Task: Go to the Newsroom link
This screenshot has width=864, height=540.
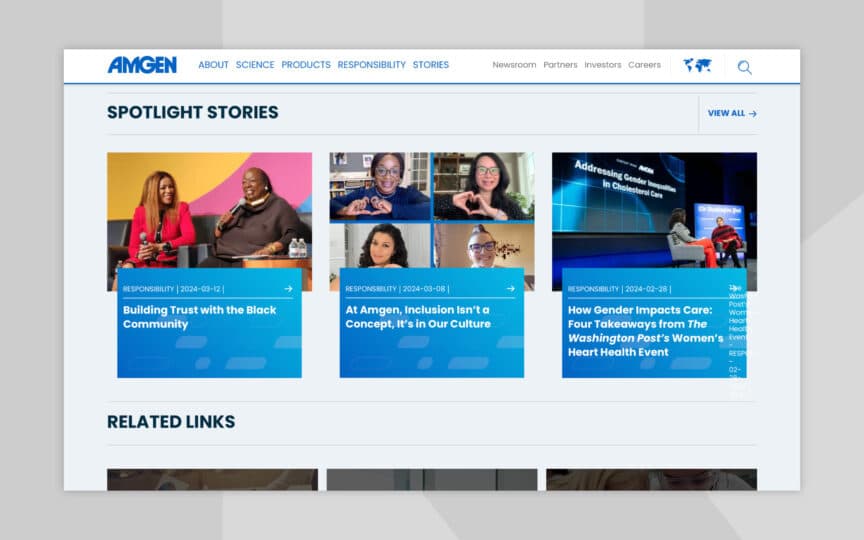Action: click(x=514, y=65)
